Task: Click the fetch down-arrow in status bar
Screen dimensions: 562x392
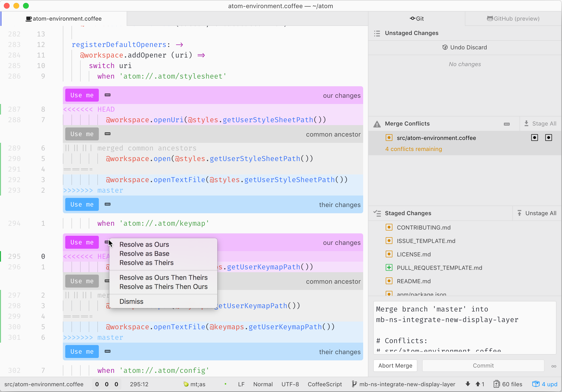Action: 468,384
